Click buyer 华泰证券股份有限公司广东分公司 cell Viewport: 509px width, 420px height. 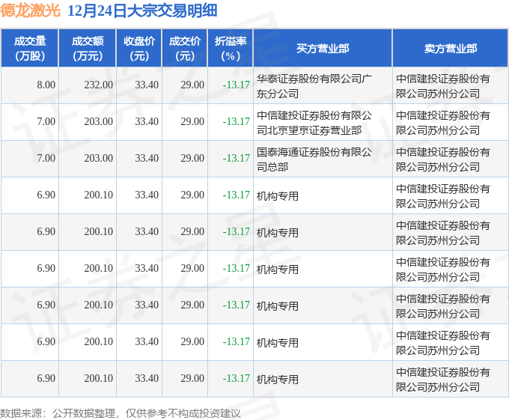pos(323,85)
